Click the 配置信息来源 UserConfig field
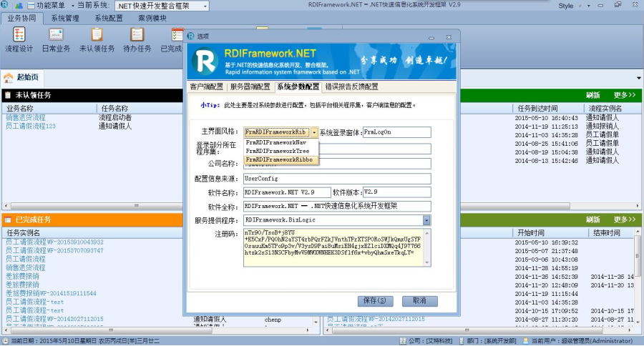This screenshot has height=346, width=644. (337, 179)
